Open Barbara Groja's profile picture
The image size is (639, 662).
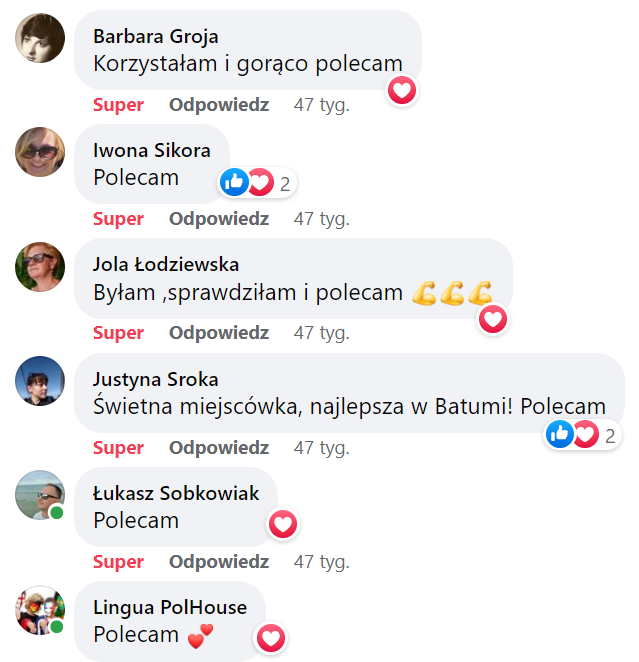point(40,38)
